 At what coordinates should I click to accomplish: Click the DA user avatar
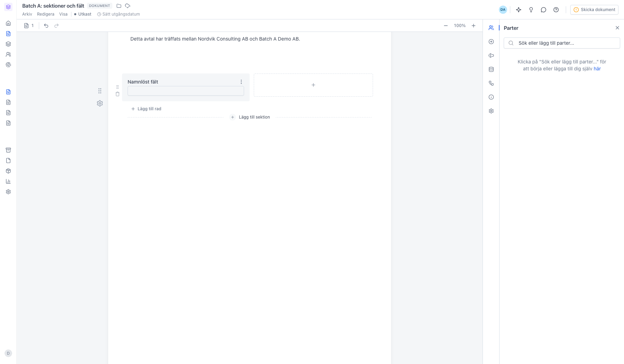click(503, 10)
